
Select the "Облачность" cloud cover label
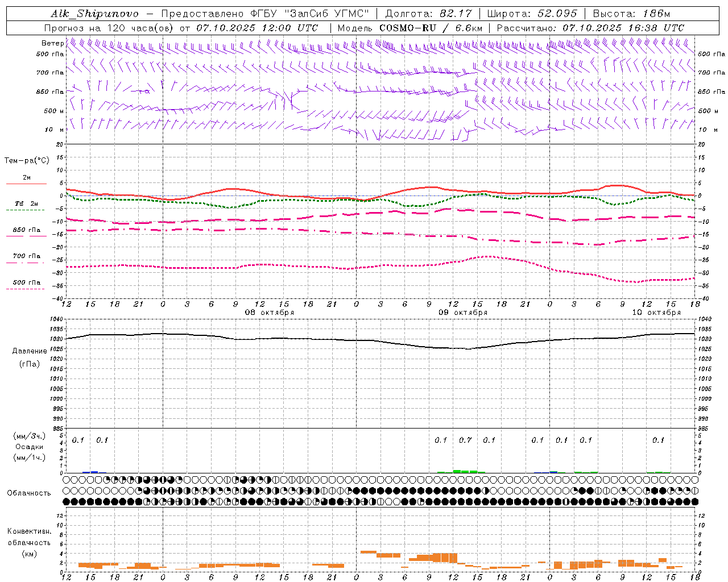[29, 493]
